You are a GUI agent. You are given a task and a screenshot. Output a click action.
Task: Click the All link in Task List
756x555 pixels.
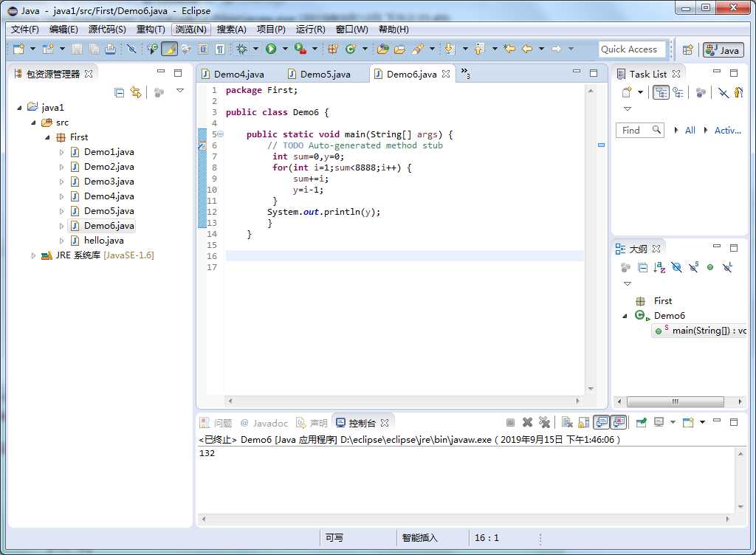click(x=690, y=130)
